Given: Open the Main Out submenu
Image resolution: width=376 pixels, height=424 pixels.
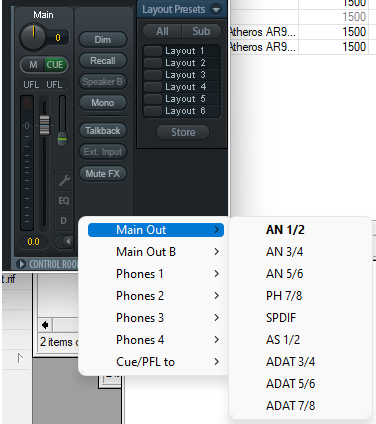Looking at the screenshot, I should (x=156, y=230).
